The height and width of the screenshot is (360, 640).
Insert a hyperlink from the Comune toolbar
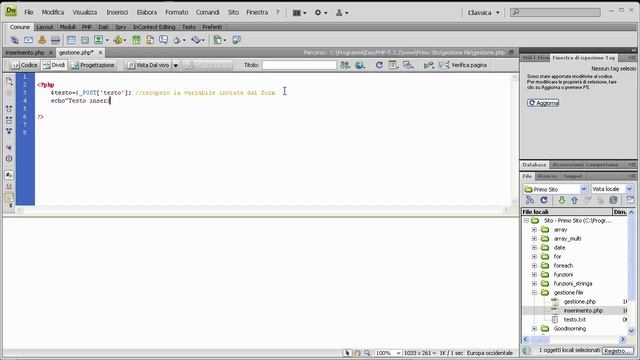tap(14, 40)
